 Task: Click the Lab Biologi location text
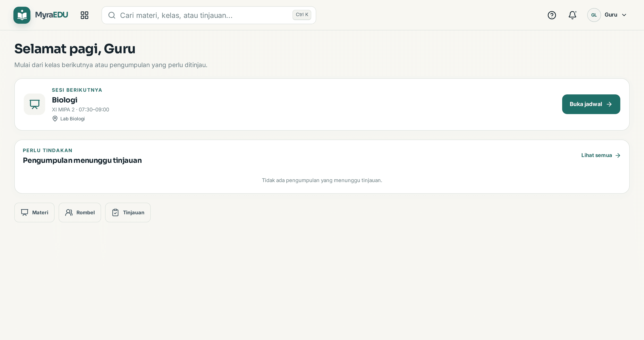pyautogui.click(x=72, y=119)
